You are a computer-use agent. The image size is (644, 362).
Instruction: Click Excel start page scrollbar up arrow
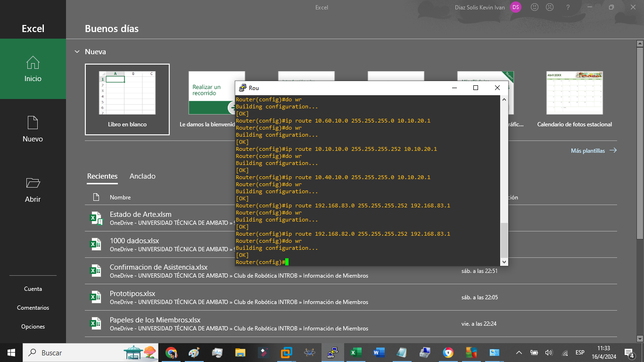click(x=640, y=43)
